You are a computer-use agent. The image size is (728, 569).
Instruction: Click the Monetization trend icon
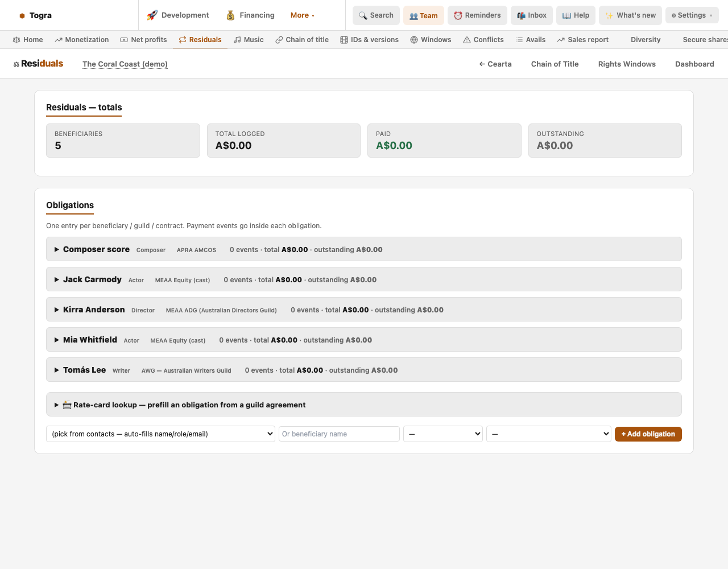click(59, 40)
